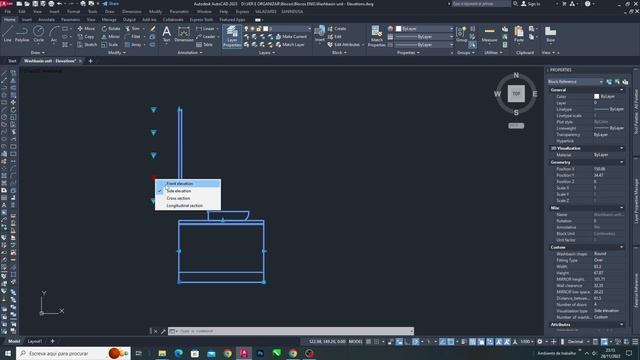Open the Layout1 tab
The width and height of the screenshot is (640, 360).
[x=35, y=341]
